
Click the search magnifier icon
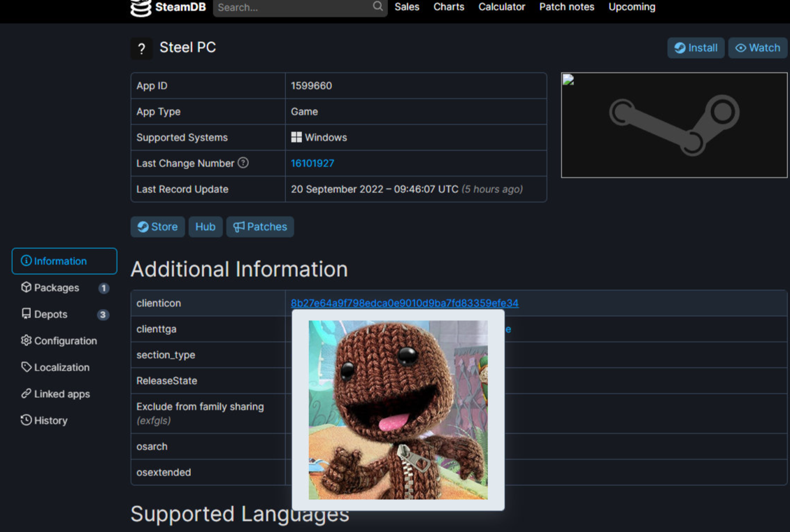pyautogui.click(x=377, y=8)
